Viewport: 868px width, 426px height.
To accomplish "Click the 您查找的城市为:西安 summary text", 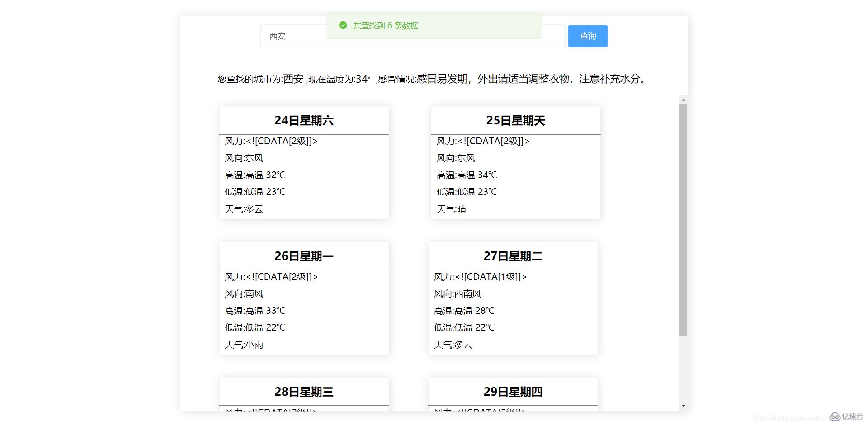I will click(x=260, y=79).
